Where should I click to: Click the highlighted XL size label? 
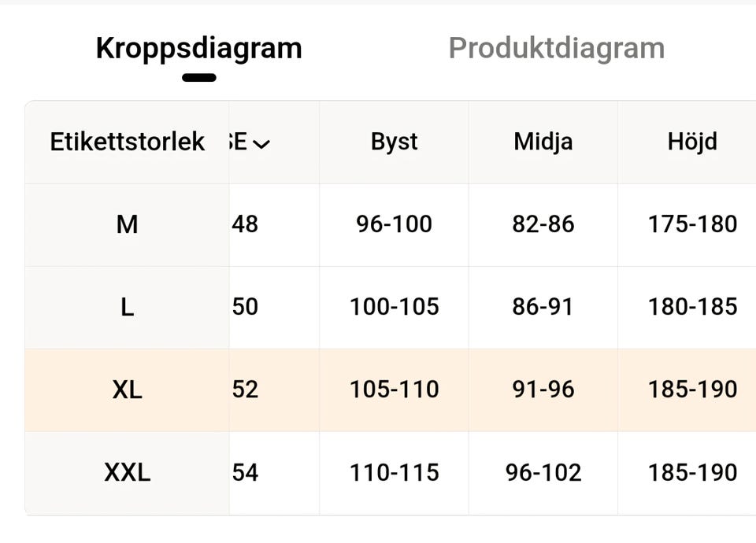coord(127,390)
